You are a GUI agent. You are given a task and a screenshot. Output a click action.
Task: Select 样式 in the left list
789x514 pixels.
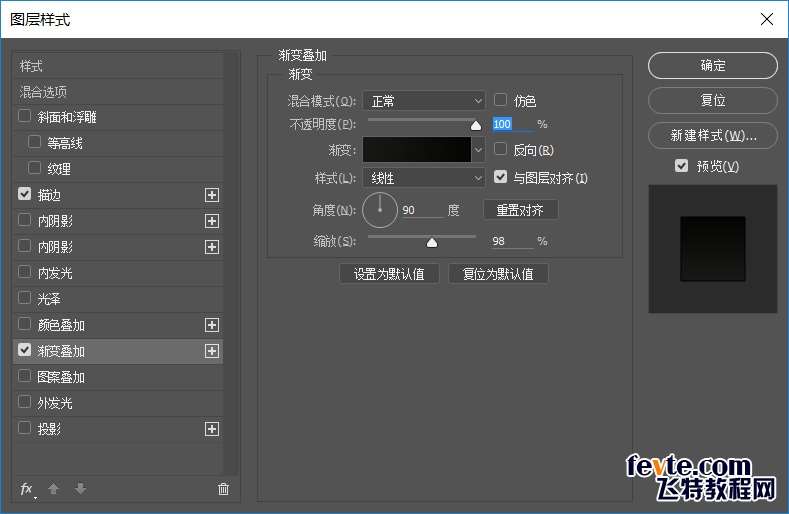coord(118,66)
